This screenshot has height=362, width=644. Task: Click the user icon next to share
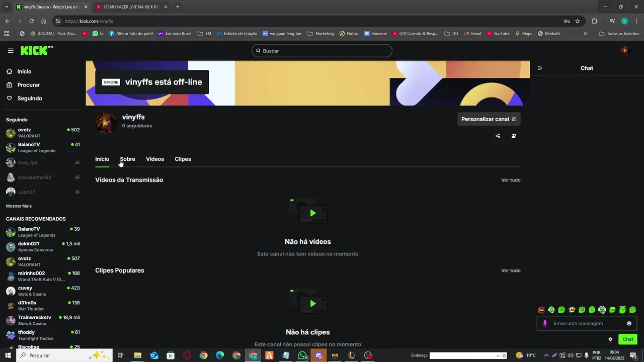coord(514,136)
